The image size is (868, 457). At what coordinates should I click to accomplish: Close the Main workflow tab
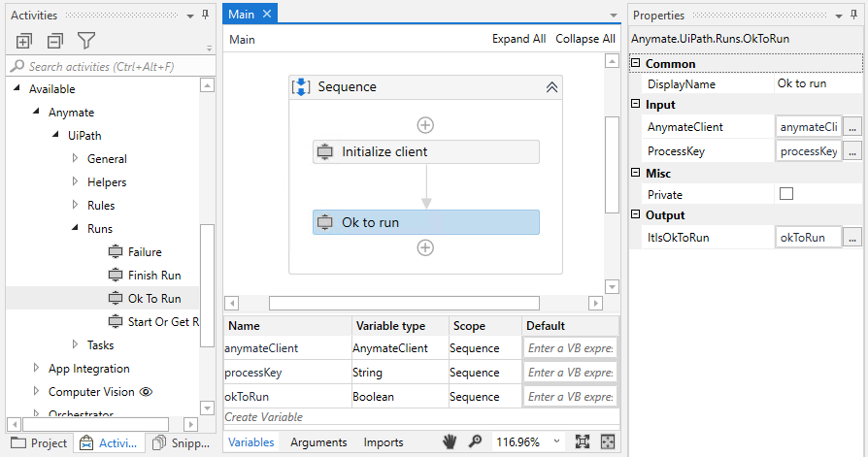267,14
